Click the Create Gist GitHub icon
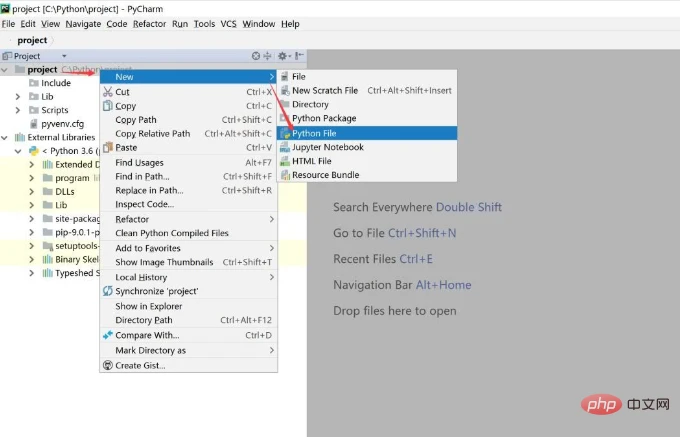The height and width of the screenshot is (437, 680). coord(108,365)
